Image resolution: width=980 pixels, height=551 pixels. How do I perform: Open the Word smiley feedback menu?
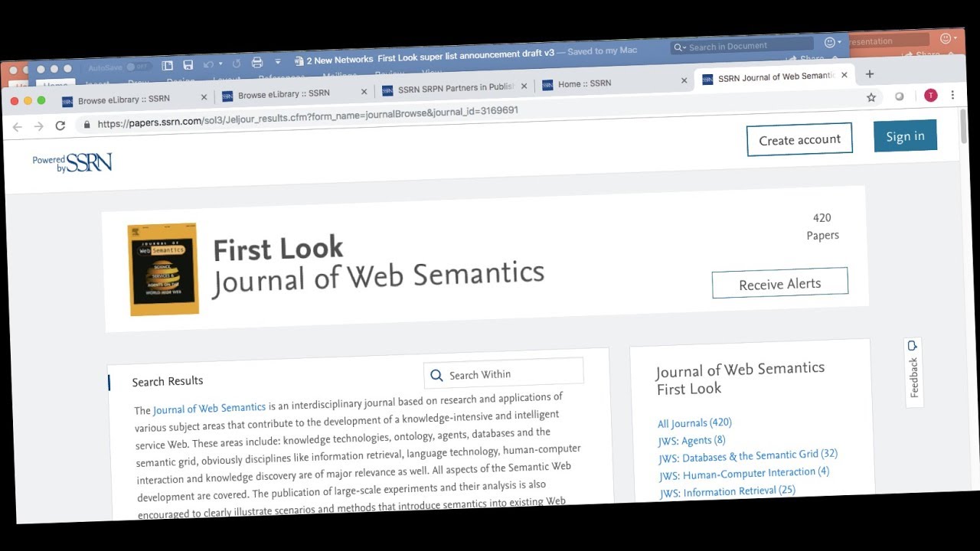832,43
